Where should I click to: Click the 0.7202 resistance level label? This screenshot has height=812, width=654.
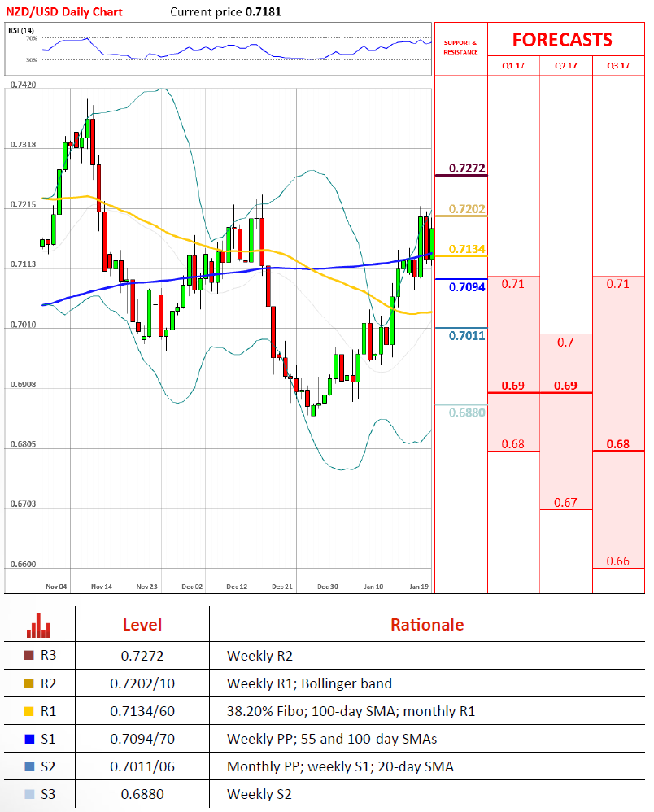coord(467,209)
